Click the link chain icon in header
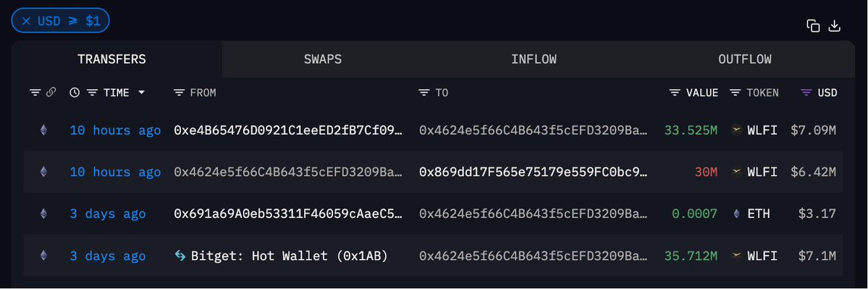 click(x=51, y=93)
